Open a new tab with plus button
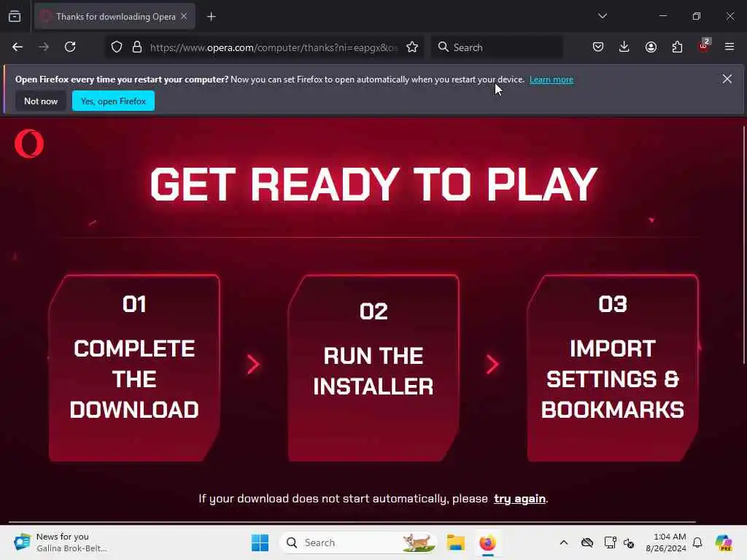The image size is (747, 560). point(211,17)
